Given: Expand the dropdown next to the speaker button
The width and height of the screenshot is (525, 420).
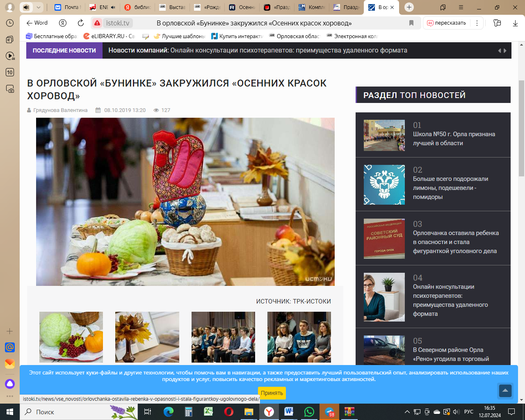Looking at the screenshot, I should (x=38, y=7).
